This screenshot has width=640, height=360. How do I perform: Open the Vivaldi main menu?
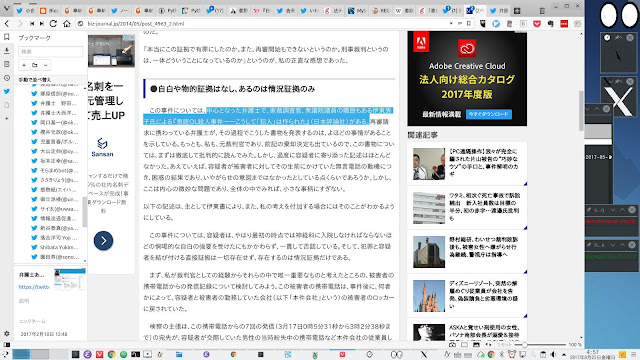point(6,10)
